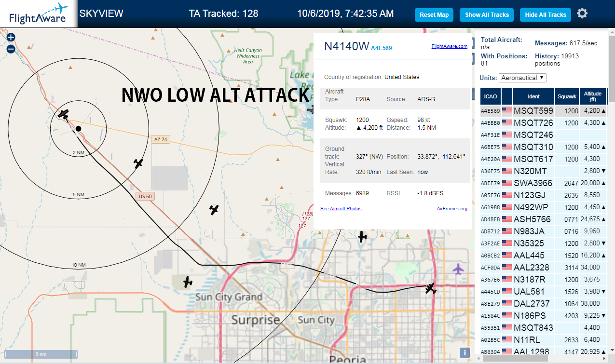615x364 pixels.
Task: Click the receiver site black dot marker
Action: (x=78, y=128)
